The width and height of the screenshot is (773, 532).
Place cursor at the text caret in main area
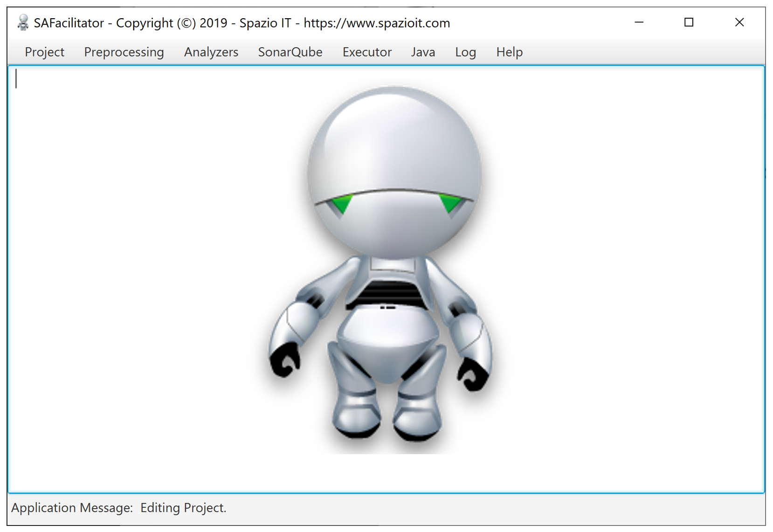16,78
